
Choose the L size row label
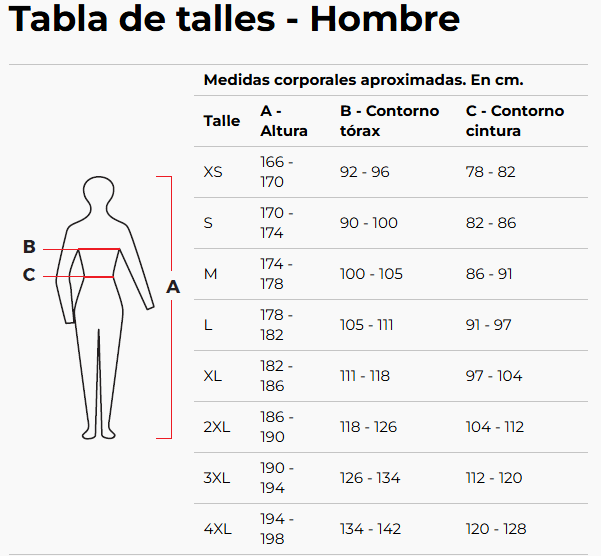pos(208,325)
